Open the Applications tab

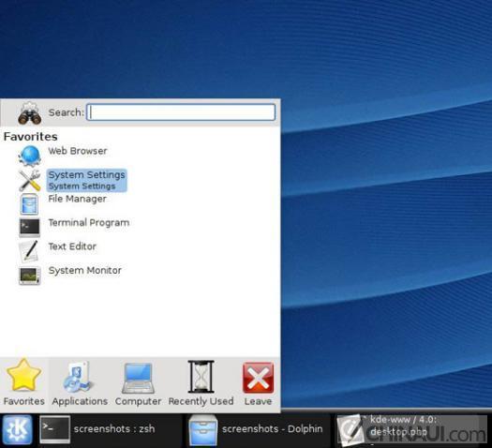80,383
